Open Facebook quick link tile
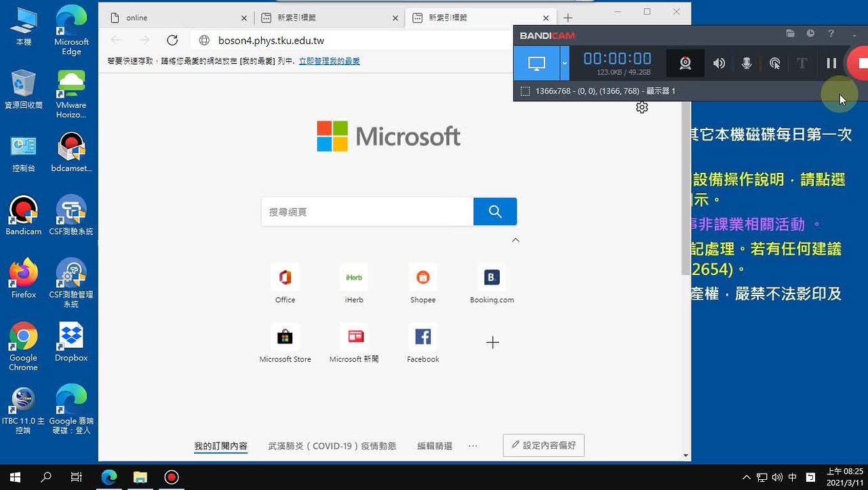The width and height of the screenshot is (868, 490). [423, 343]
